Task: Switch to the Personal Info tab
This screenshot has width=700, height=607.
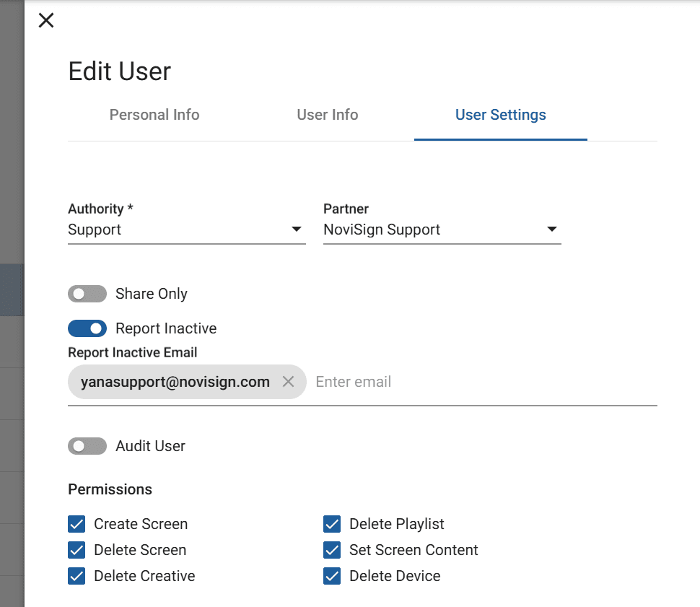Action: (x=154, y=115)
